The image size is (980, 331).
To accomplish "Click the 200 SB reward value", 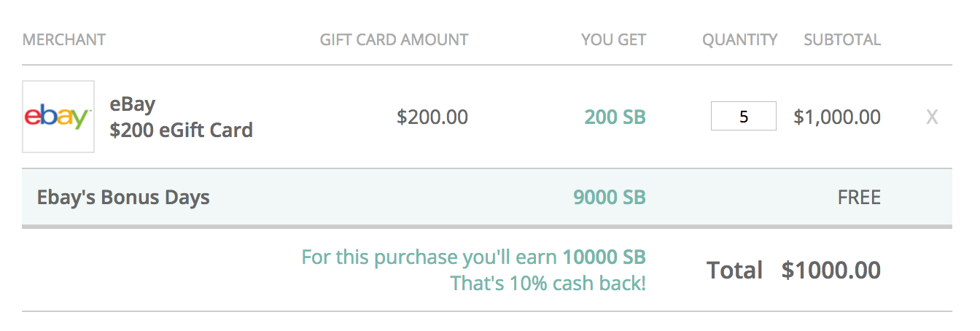I will (x=615, y=117).
